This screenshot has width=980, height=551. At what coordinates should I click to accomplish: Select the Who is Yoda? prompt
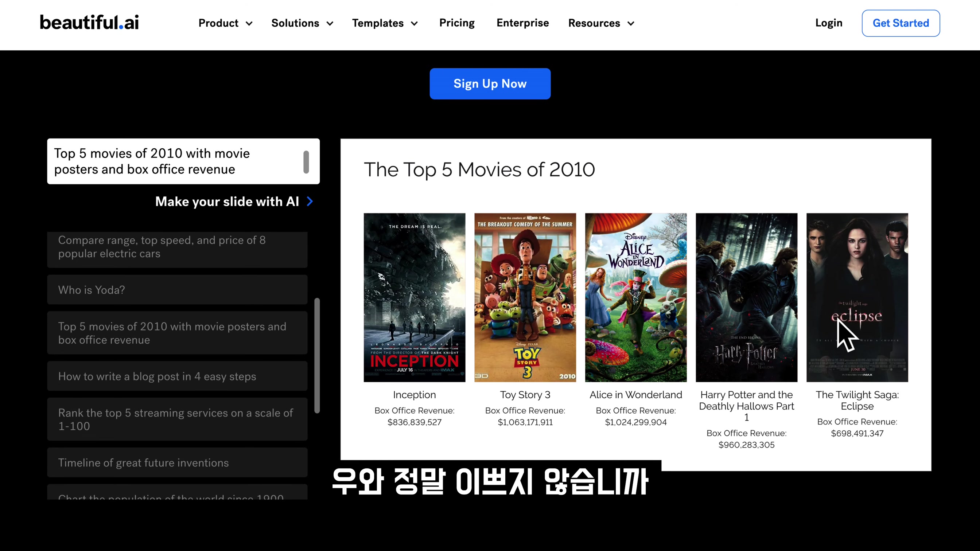coord(177,290)
